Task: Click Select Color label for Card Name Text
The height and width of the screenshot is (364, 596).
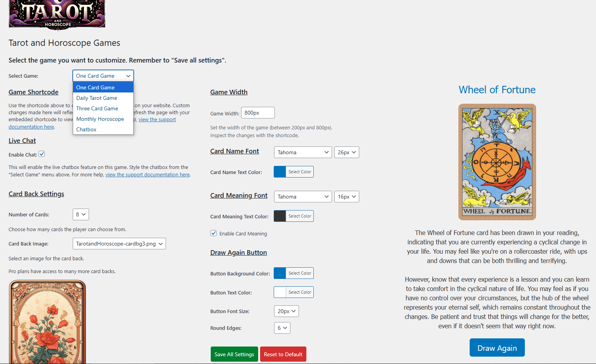Action: point(300,172)
